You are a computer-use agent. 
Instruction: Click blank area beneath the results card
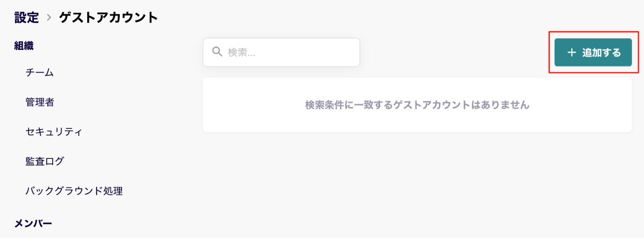click(x=417, y=185)
